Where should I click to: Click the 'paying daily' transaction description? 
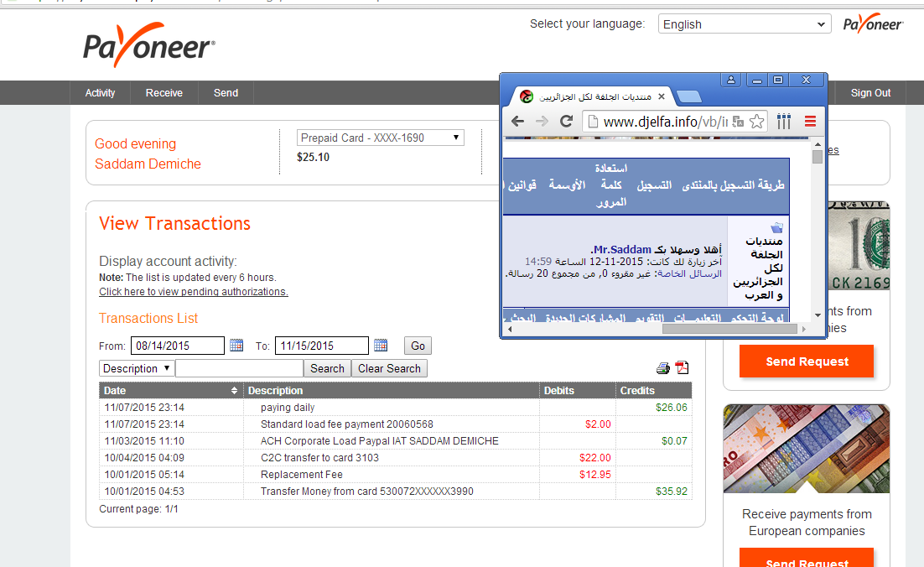tap(288, 408)
